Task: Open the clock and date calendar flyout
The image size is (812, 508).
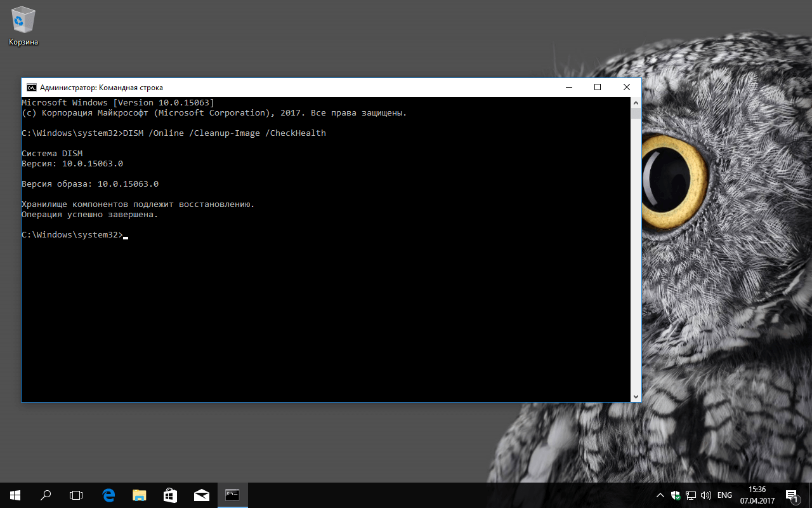Action: pos(757,495)
